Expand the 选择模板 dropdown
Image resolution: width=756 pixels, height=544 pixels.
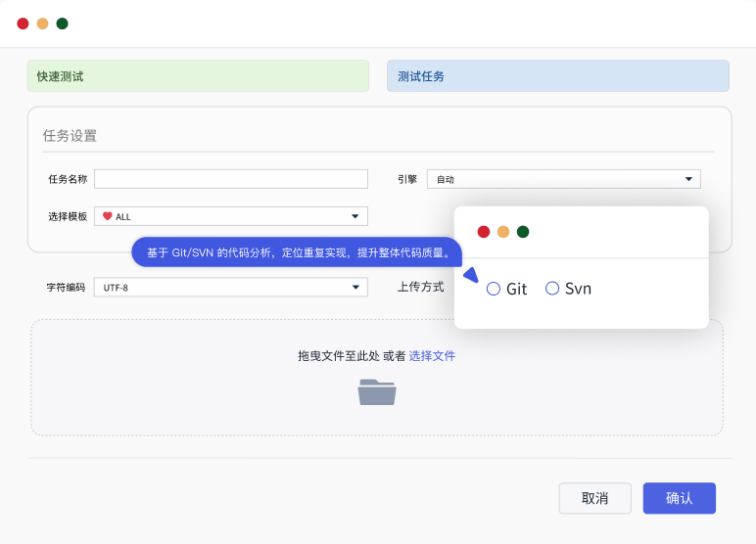tap(231, 216)
